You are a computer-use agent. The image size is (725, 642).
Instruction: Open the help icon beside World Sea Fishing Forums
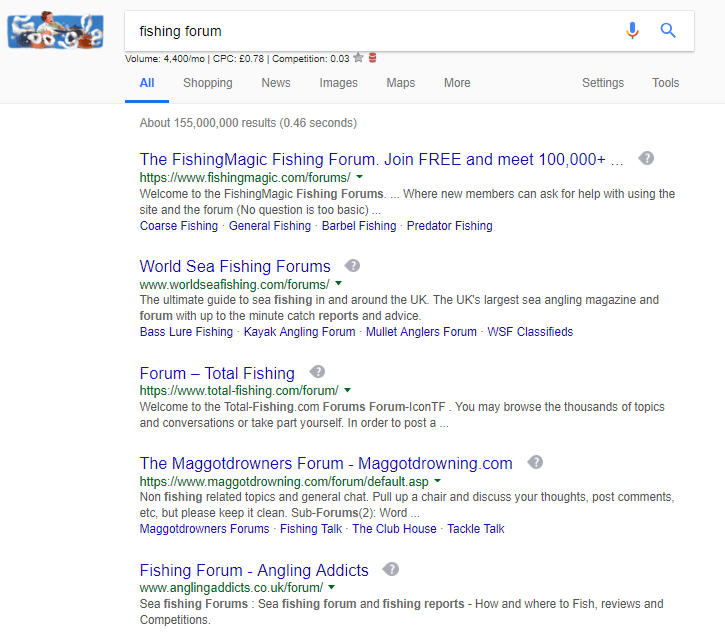click(352, 265)
